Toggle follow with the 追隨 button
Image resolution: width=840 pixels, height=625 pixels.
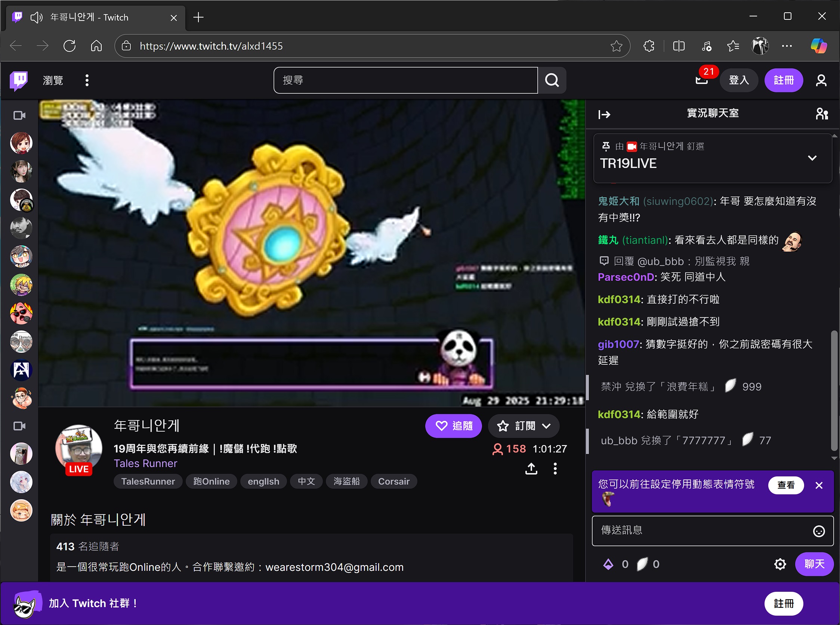453,426
